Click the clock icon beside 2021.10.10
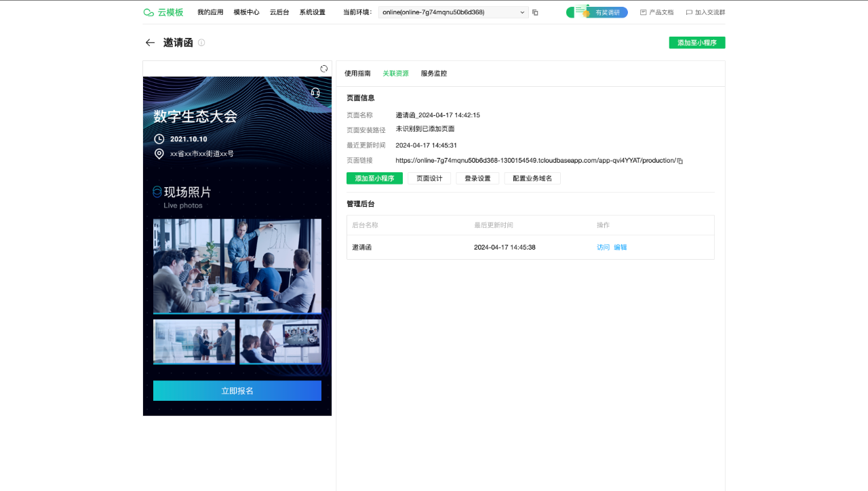Image resolution: width=868 pixels, height=491 pixels. pyautogui.click(x=159, y=139)
